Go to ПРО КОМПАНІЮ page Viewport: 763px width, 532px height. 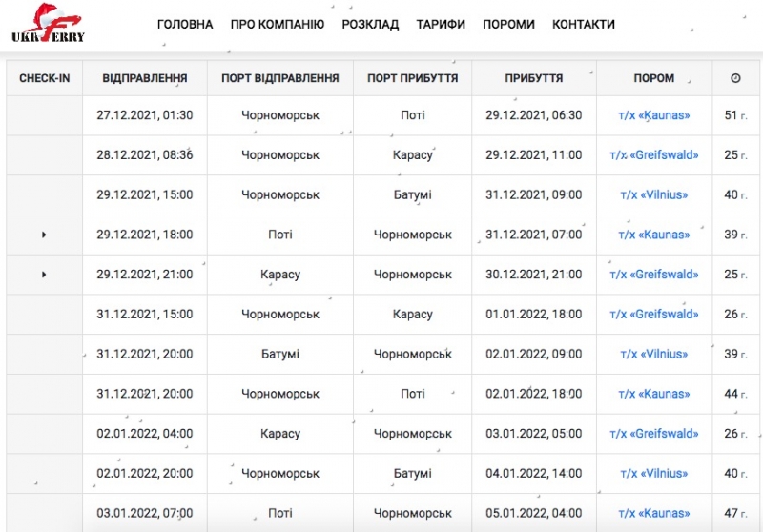point(278,25)
